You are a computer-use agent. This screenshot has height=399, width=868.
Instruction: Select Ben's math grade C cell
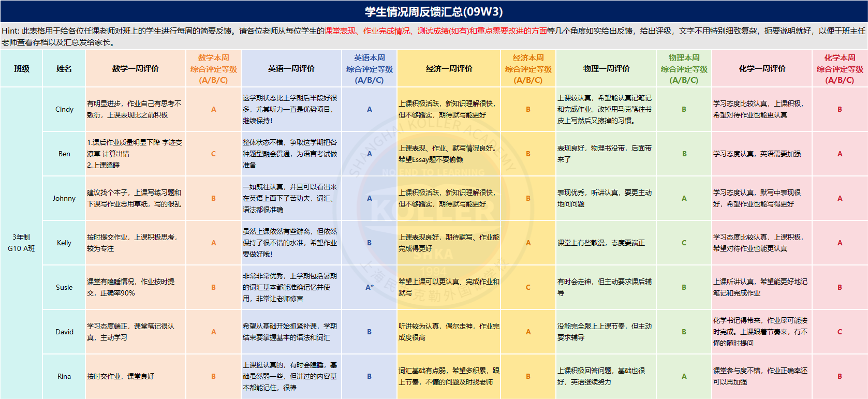[x=213, y=154]
